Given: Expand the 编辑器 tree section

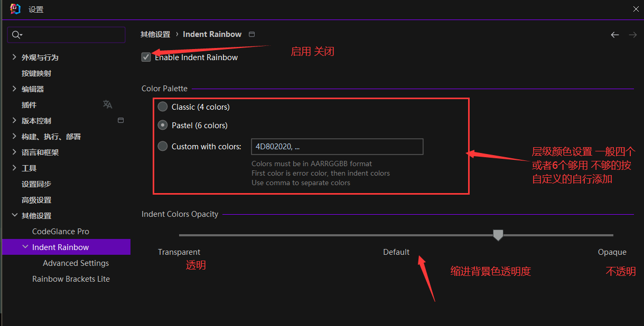Looking at the screenshot, I should [14, 89].
